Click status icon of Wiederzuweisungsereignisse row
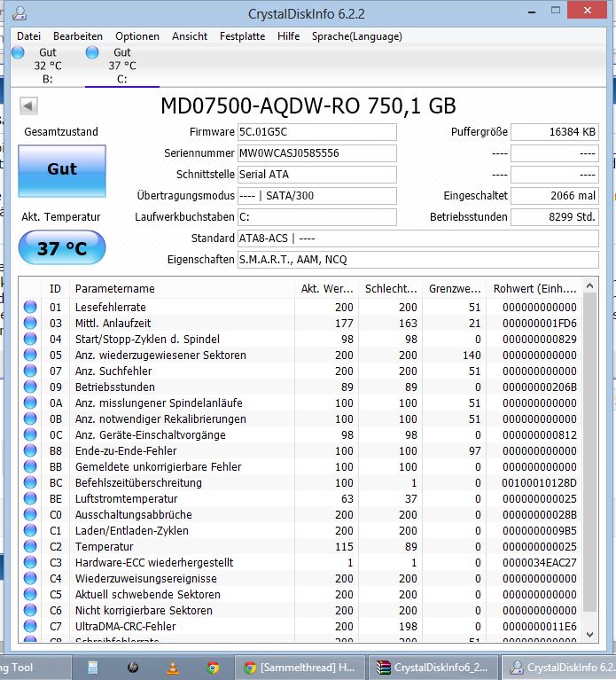The width and height of the screenshot is (616, 680). click(30, 579)
